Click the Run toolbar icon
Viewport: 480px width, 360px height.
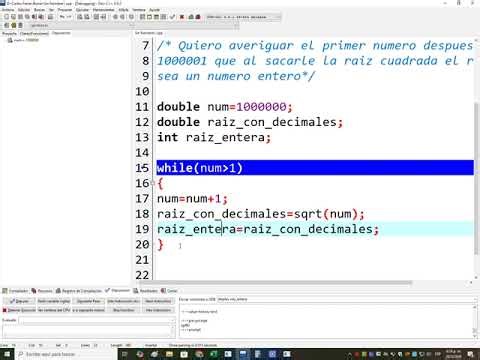(x=149, y=17)
